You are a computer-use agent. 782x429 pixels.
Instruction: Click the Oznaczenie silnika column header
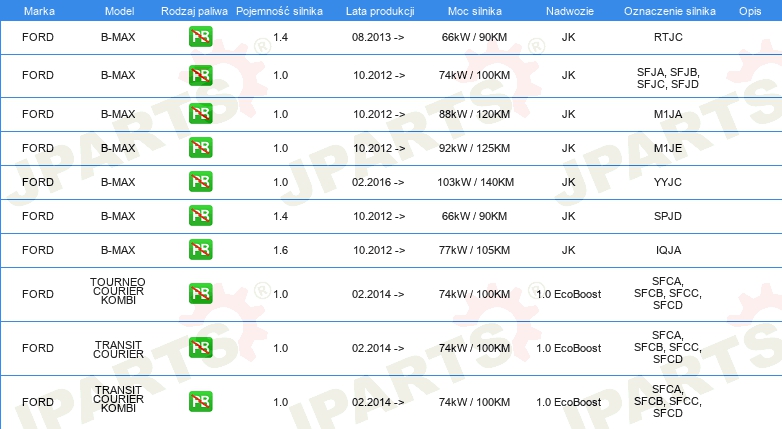tap(670, 11)
